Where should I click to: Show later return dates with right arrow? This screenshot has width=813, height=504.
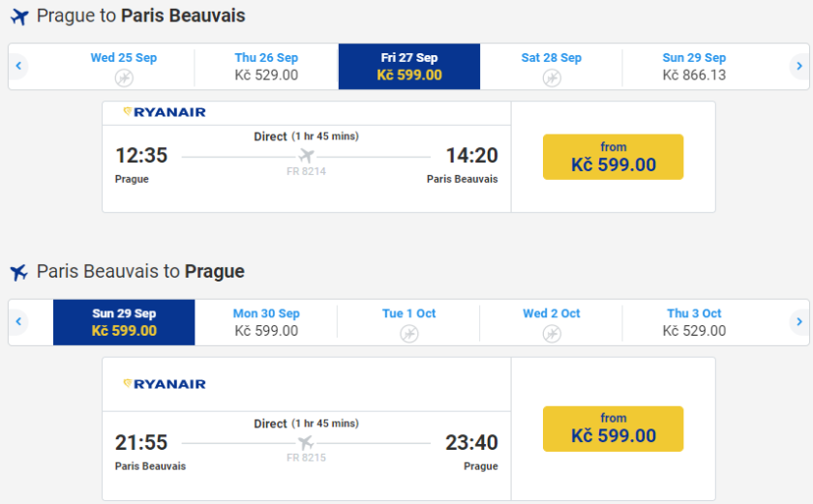798,322
